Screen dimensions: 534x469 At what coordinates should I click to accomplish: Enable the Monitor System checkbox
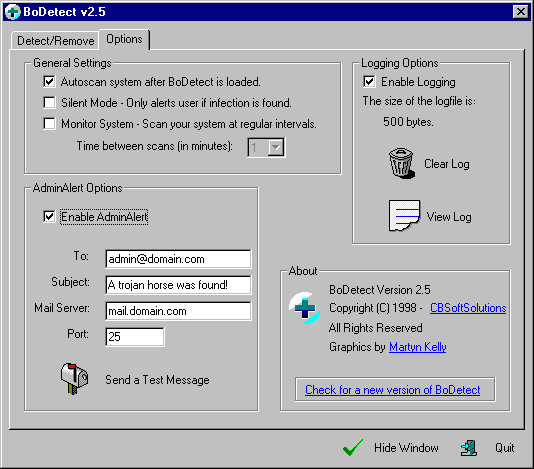click(x=49, y=124)
